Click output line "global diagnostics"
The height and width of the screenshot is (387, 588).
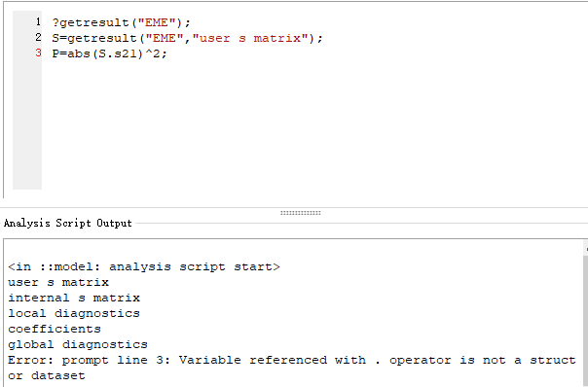click(x=78, y=344)
